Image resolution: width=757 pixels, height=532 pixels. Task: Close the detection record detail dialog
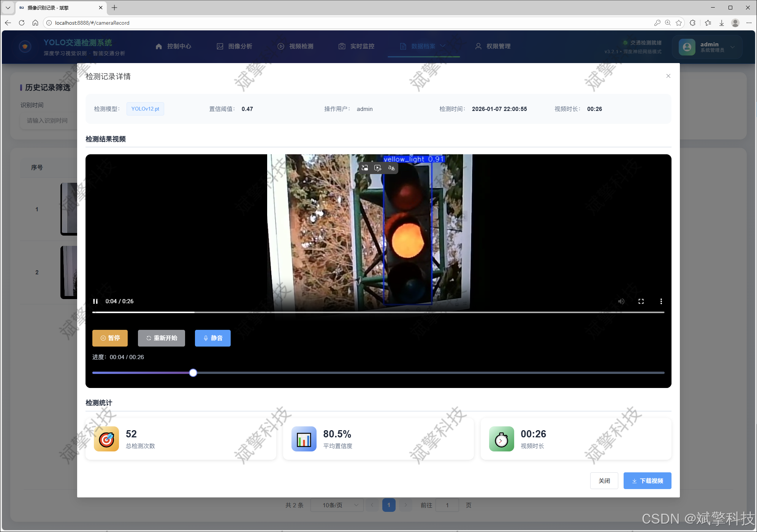pos(668,76)
